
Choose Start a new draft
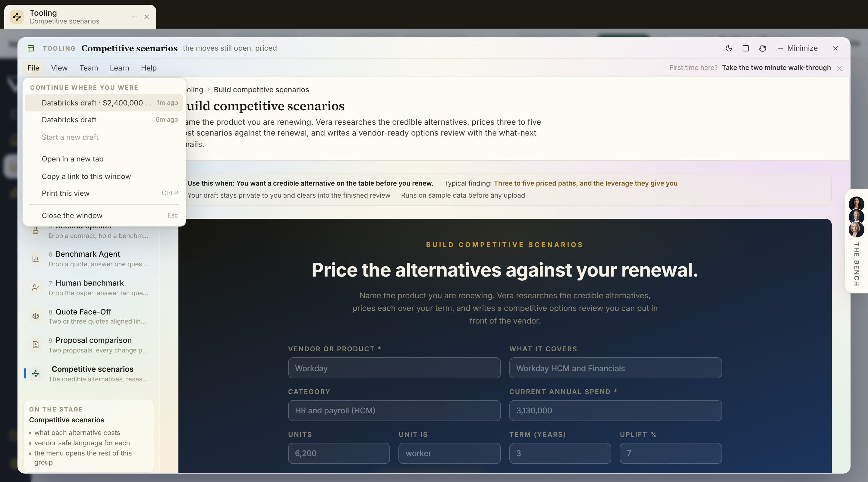pyautogui.click(x=104, y=137)
